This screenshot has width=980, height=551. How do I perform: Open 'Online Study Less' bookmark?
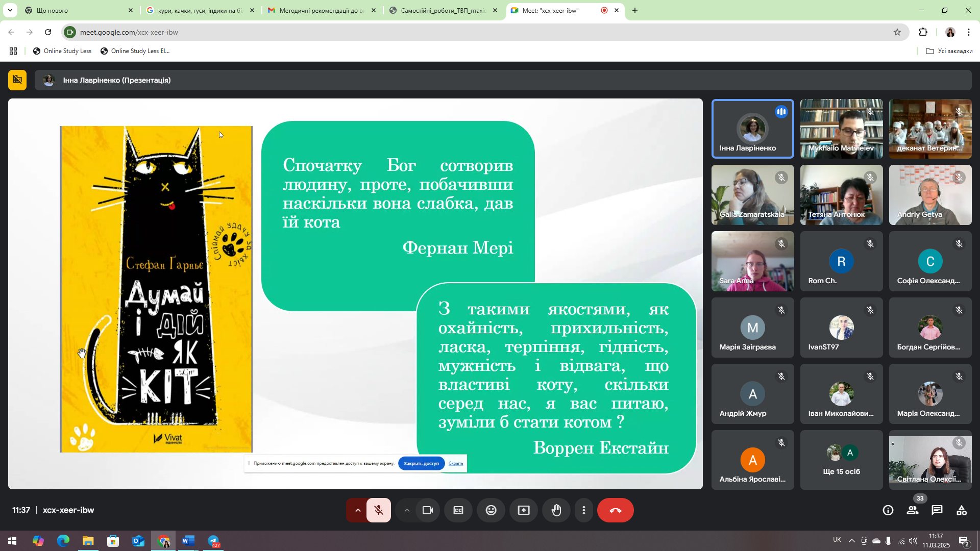62,51
